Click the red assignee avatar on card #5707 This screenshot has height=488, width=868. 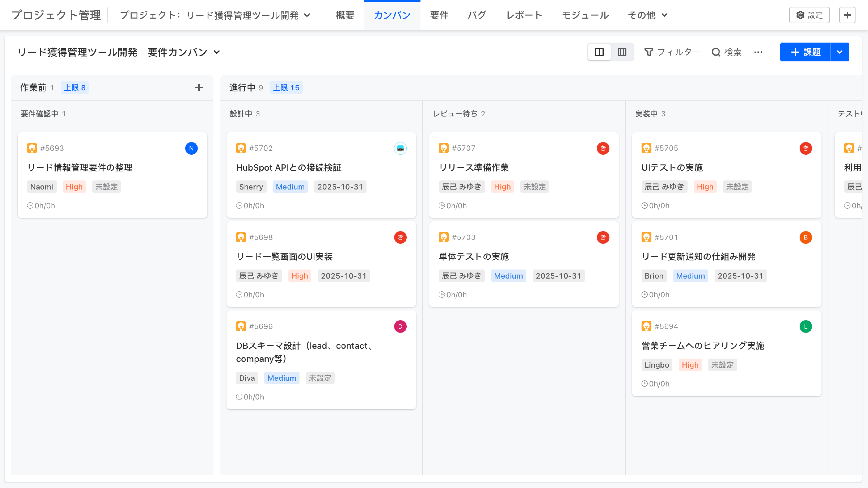point(603,148)
